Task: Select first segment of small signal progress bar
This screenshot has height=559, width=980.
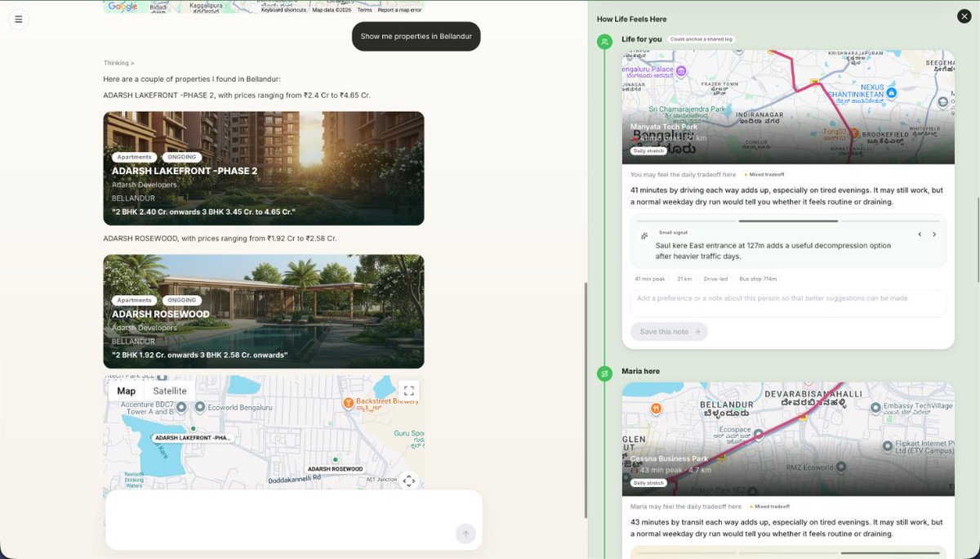Action: (686, 221)
